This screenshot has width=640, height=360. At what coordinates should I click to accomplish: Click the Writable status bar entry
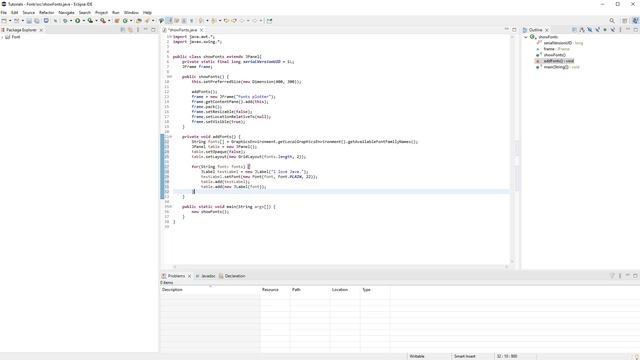tap(417, 356)
